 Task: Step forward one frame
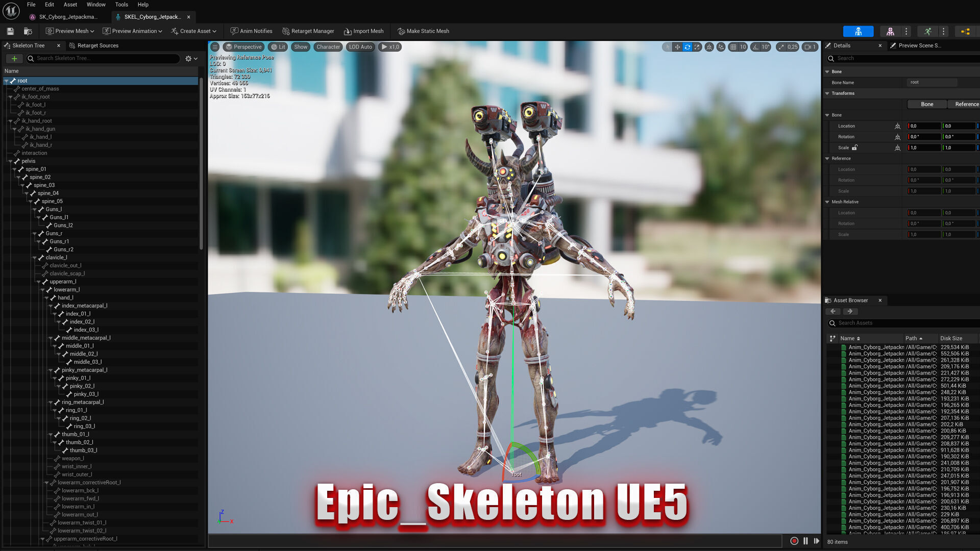[816, 541]
